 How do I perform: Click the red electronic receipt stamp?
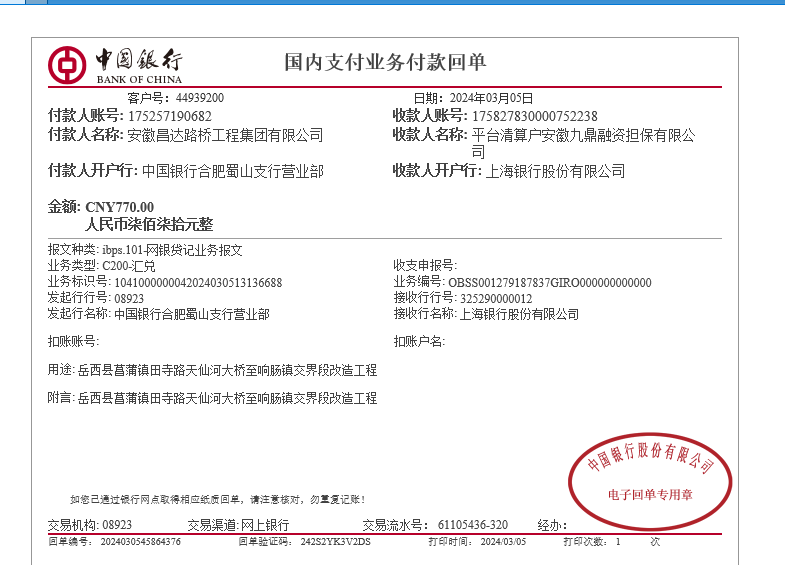click(650, 480)
